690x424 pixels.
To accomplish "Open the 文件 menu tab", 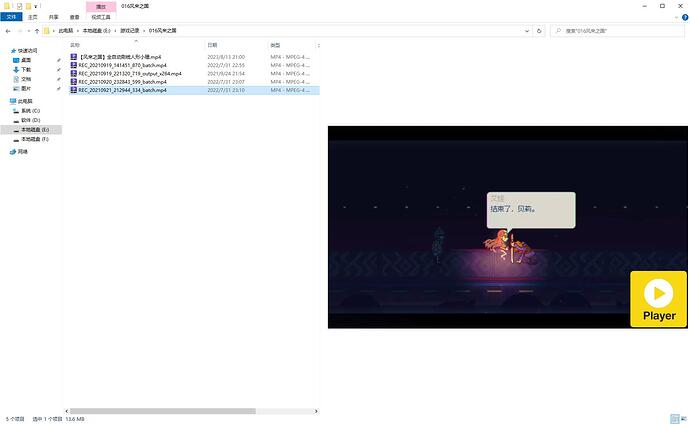I will coord(9,17).
